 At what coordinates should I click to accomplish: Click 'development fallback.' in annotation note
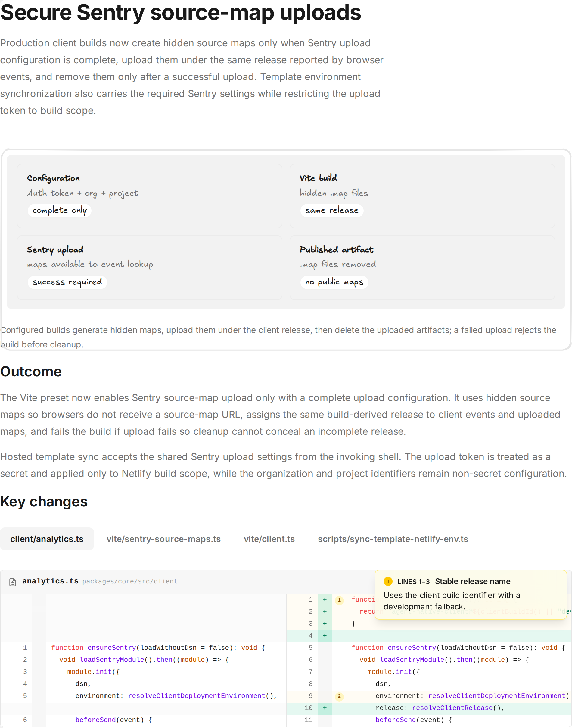pos(424,607)
